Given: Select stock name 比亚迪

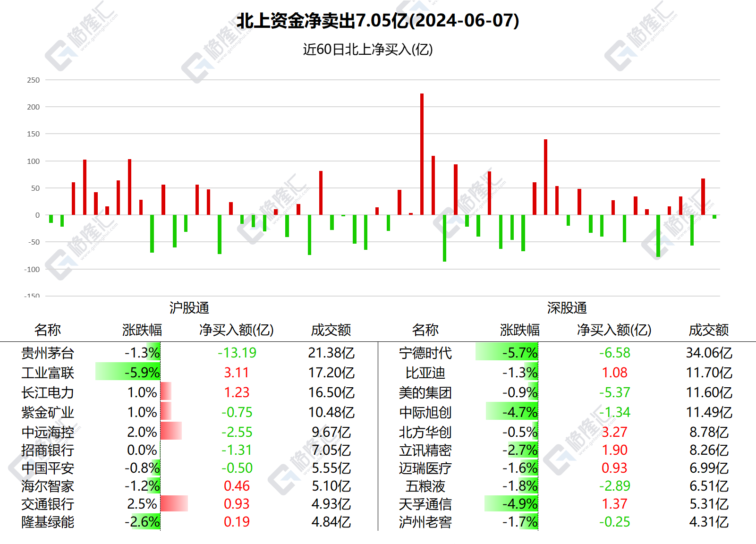Looking at the screenshot, I should 425,373.
